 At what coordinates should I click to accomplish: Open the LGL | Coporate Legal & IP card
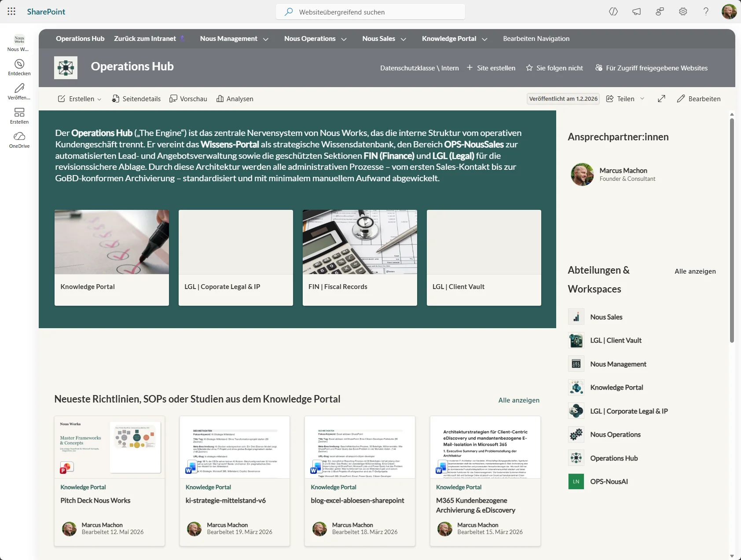pos(236,258)
